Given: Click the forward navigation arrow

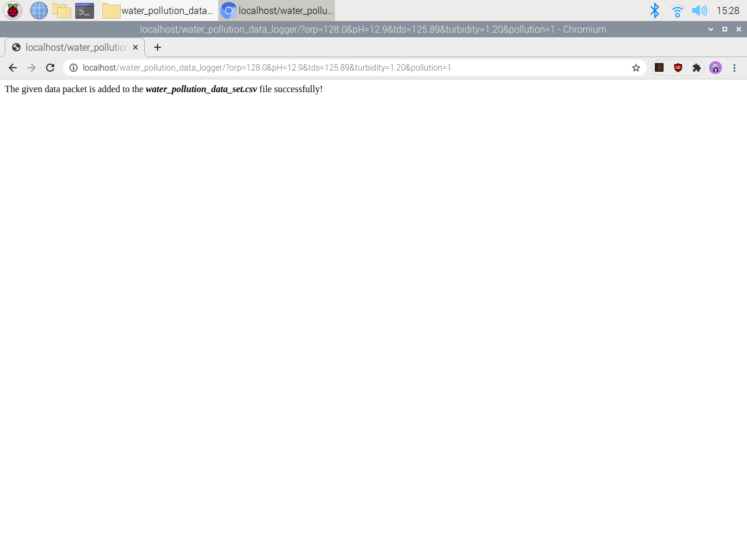Looking at the screenshot, I should point(32,68).
